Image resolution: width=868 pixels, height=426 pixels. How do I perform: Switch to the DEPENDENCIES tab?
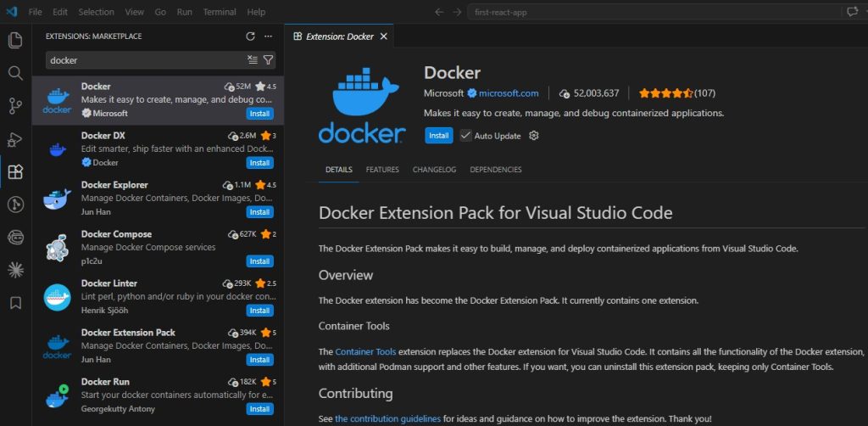tap(496, 170)
